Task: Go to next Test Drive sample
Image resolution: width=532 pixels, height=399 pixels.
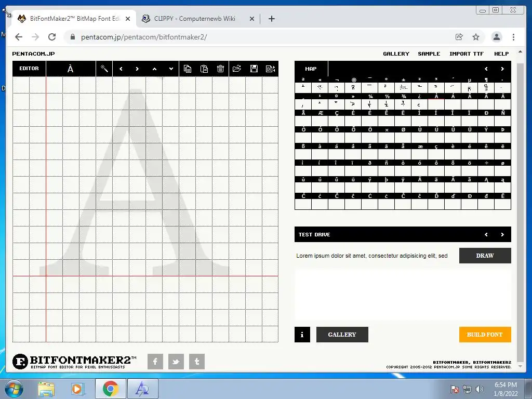Action: (x=502, y=234)
